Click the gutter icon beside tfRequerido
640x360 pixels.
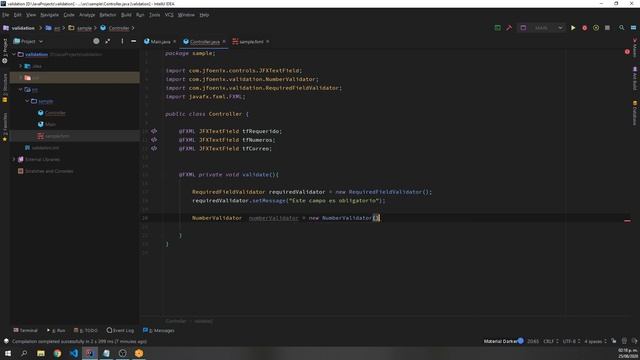pyautogui.click(x=154, y=131)
